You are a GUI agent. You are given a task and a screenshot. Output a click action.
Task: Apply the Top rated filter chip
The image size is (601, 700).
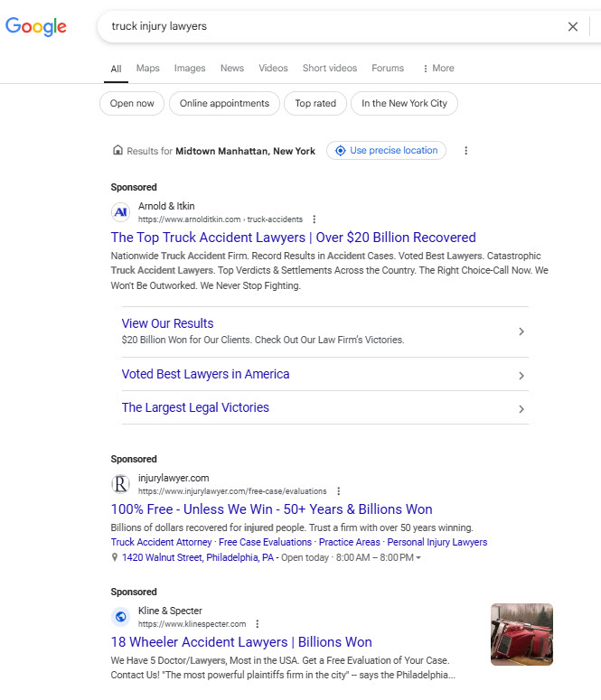pyautogui.click(x=315, y=104)
